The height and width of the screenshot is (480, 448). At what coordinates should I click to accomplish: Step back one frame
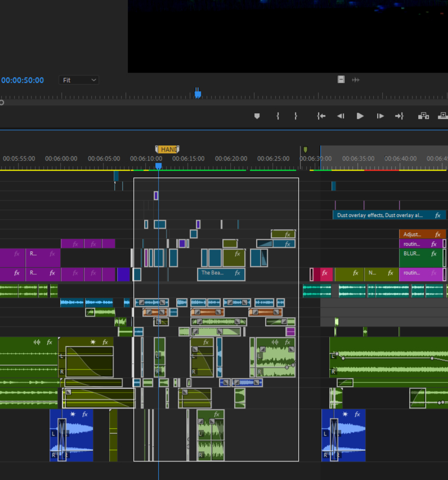341,116
